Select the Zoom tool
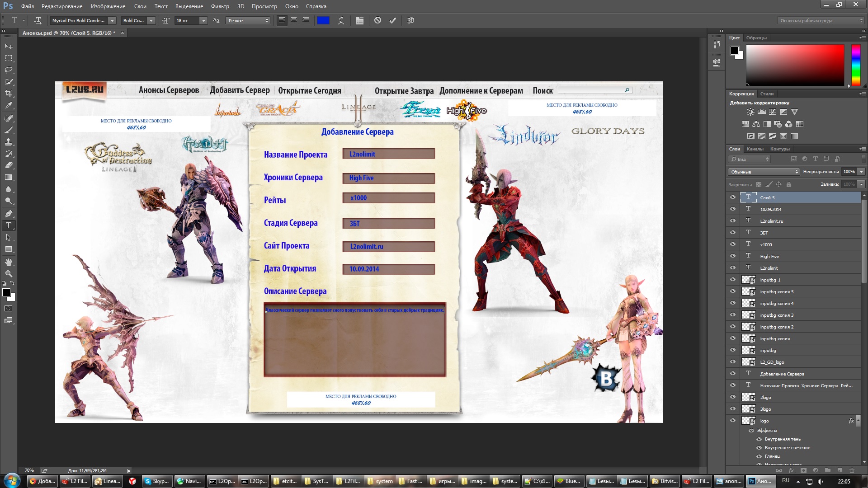The image size is (868, 488). click(x=9, y=274)
